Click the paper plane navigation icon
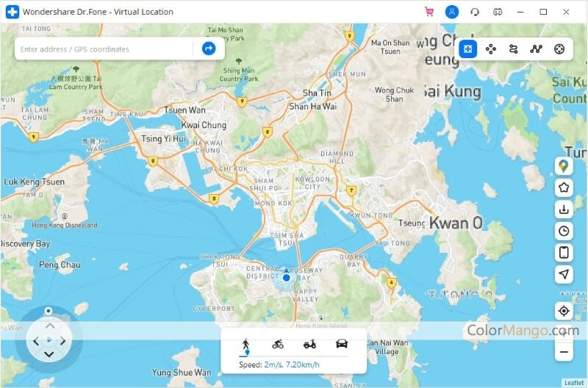This screenshot has height=388, width=588. click(564, 274)
